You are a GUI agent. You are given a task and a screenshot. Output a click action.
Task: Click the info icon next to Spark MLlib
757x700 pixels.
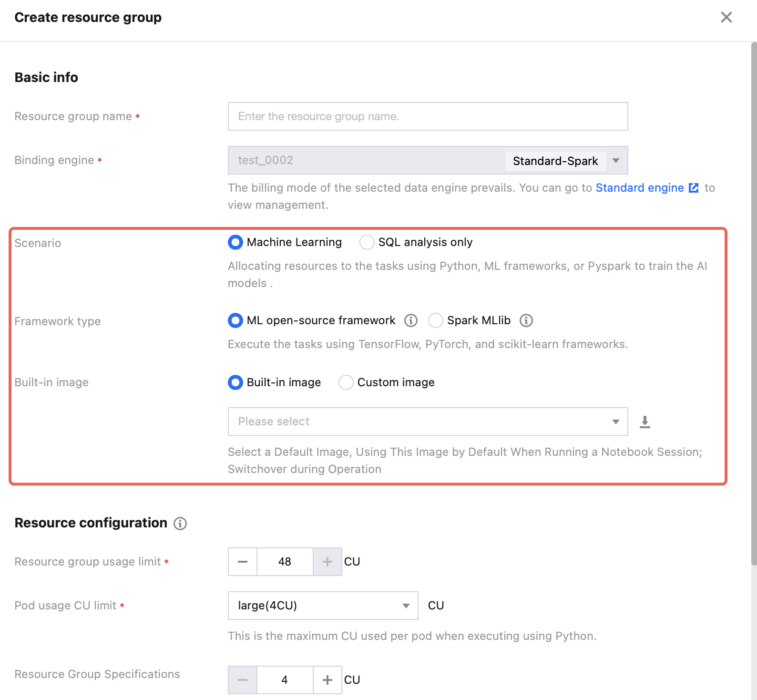(x=526, y=320)
